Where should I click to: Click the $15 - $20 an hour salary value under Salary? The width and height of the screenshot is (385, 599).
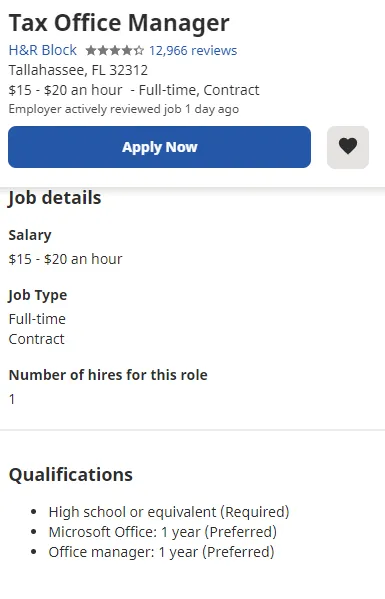click(65, 259)
